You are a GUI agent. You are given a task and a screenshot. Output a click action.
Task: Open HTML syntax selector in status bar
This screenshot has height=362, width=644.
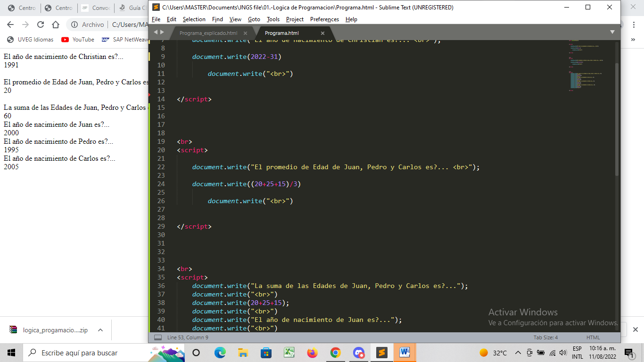click(x=593, y=337)
